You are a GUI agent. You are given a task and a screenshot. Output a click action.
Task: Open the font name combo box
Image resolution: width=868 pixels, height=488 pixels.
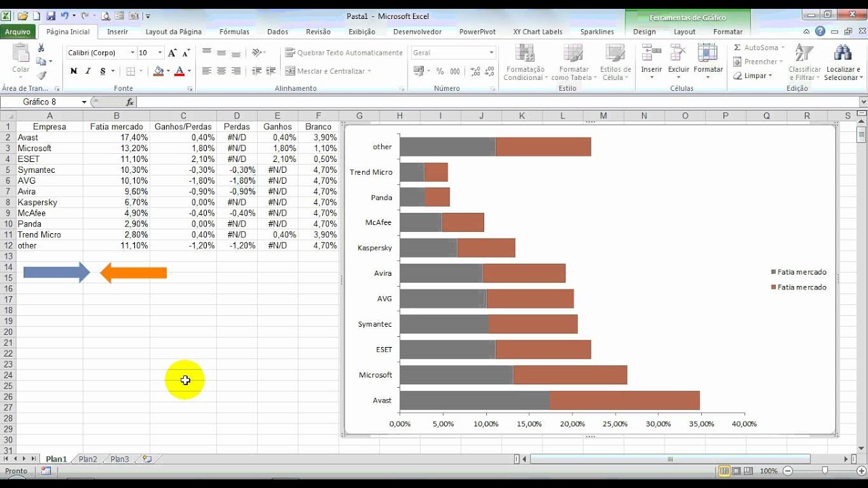tap(101, 53)
